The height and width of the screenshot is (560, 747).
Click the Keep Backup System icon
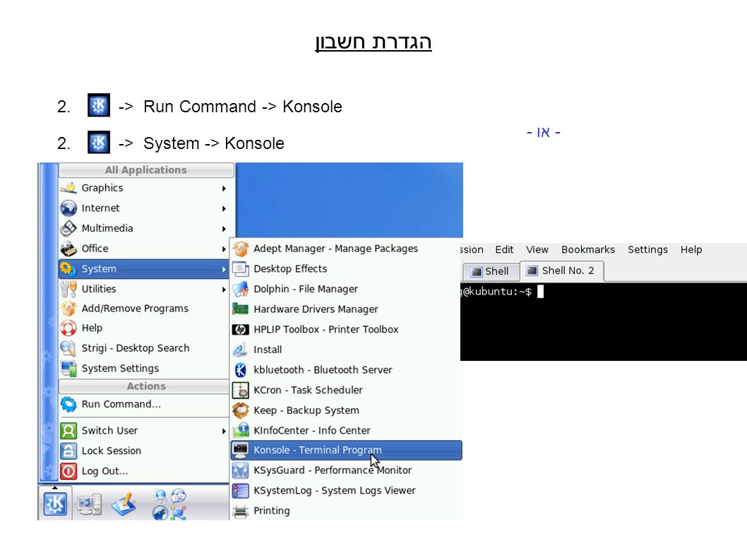[x=241, y=410]
